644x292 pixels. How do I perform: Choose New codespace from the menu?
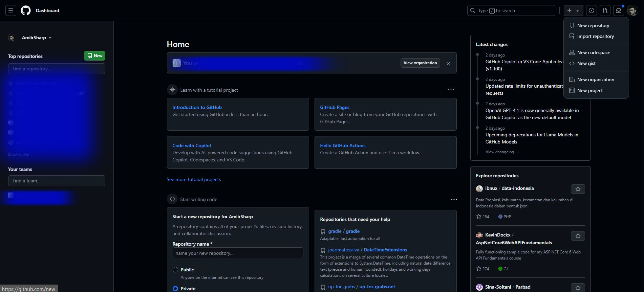coord(596,52)
